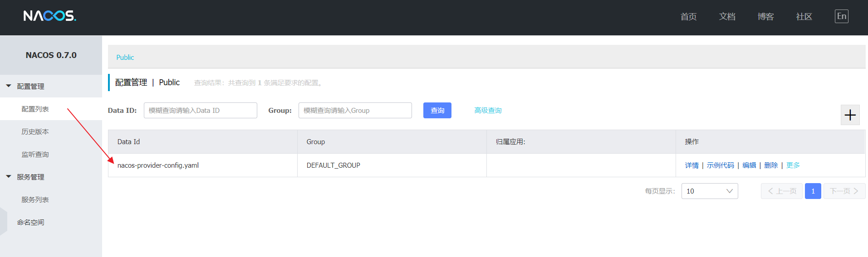Go to 命名空间 in the sidebar
The height and width of the screenshot is (257, 868).
30,222
